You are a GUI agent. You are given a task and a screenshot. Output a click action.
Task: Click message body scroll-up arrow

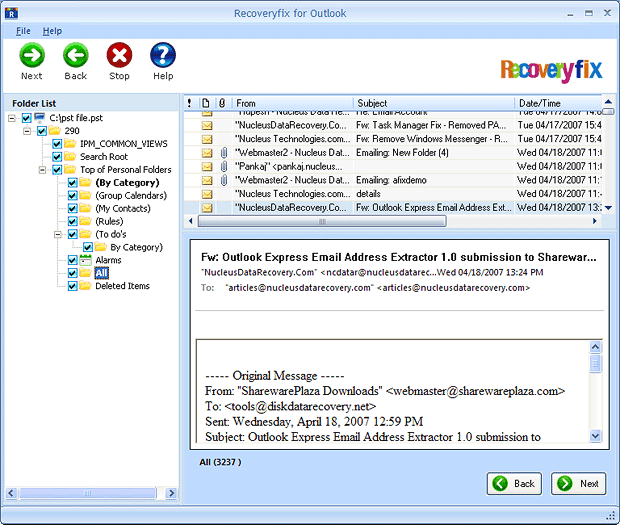click(x=595, y=347)
